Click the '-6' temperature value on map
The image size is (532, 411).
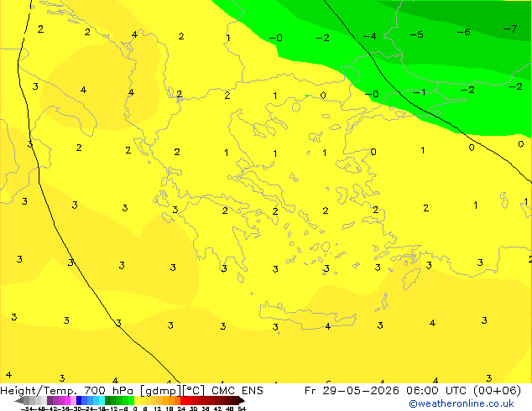[464, 32]
